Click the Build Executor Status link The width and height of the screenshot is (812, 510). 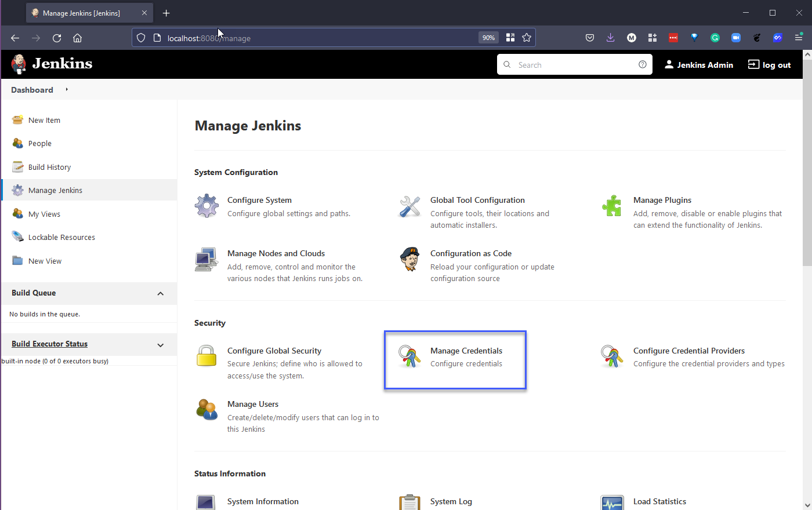pos(49,344)
